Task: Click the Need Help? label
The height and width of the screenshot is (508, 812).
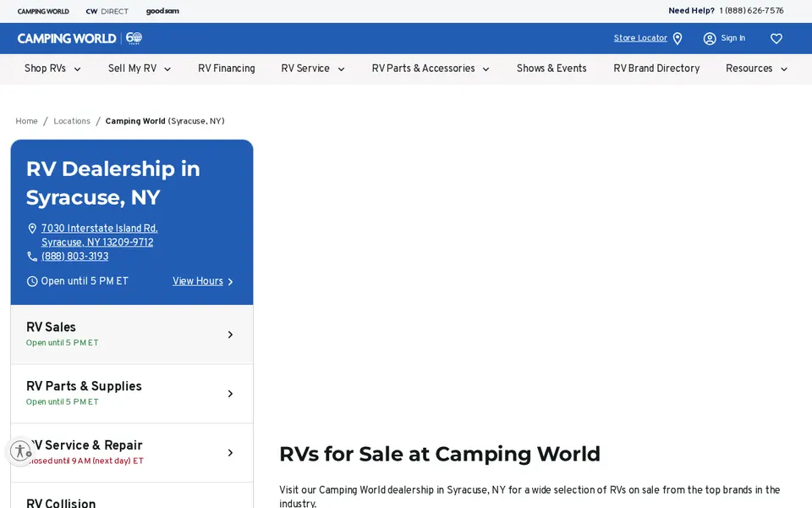Action: pyautogui.click(x=691, y=10)
